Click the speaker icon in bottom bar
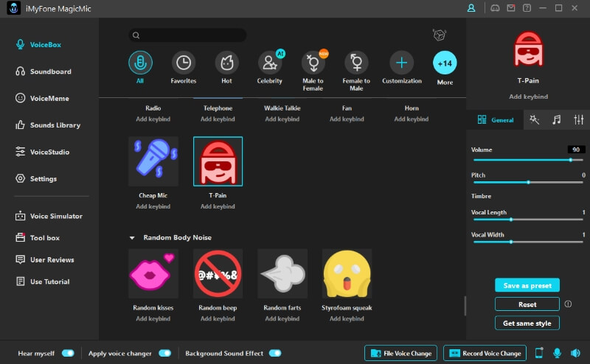The image size is (590, 364). click(x=575, y=353)
